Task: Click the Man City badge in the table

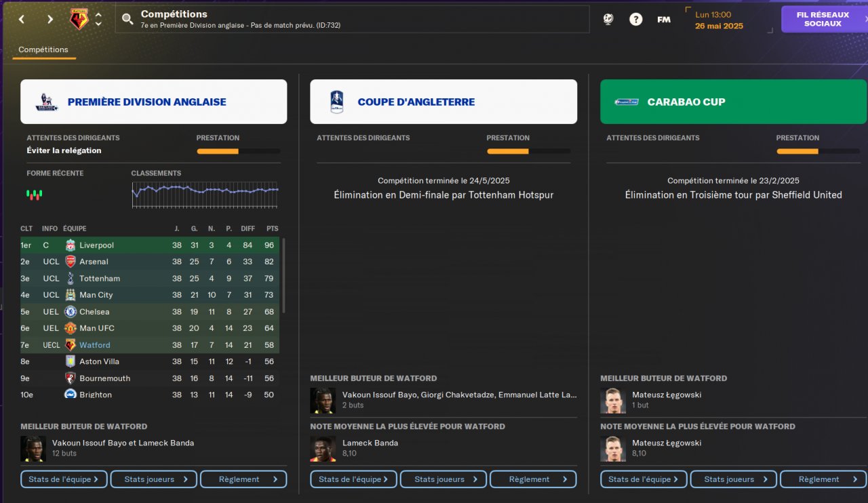Action: click(x=70, y=295)
